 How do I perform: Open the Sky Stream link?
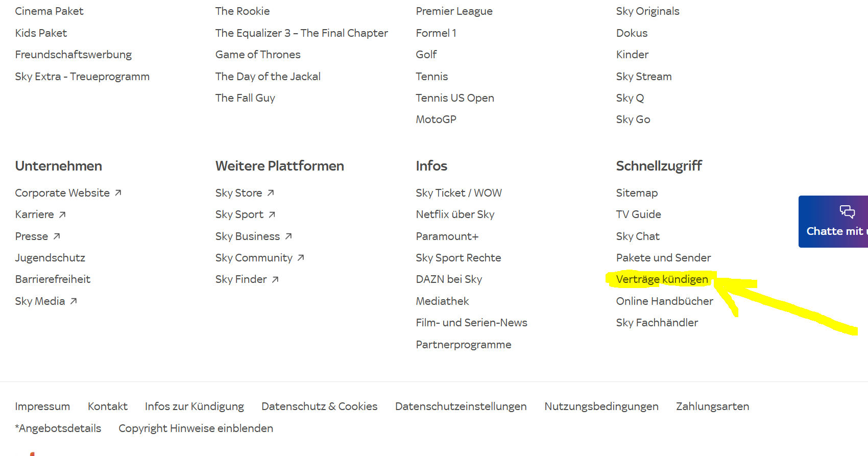pyautogui.click(x=643, y=77)
